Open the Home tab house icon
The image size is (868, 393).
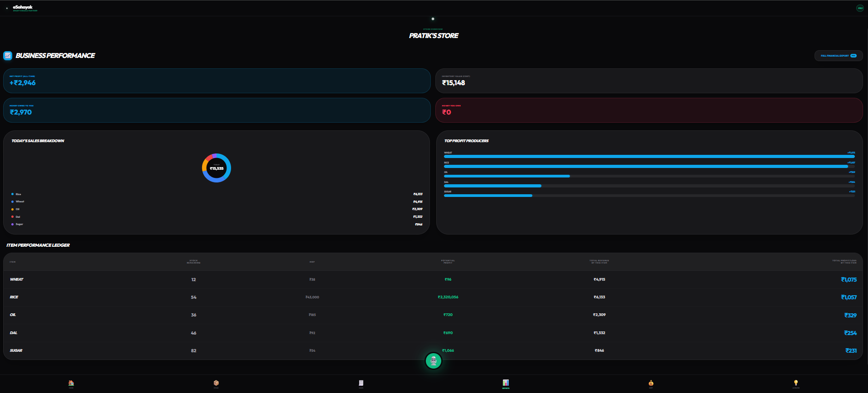[x=71, y=384]
